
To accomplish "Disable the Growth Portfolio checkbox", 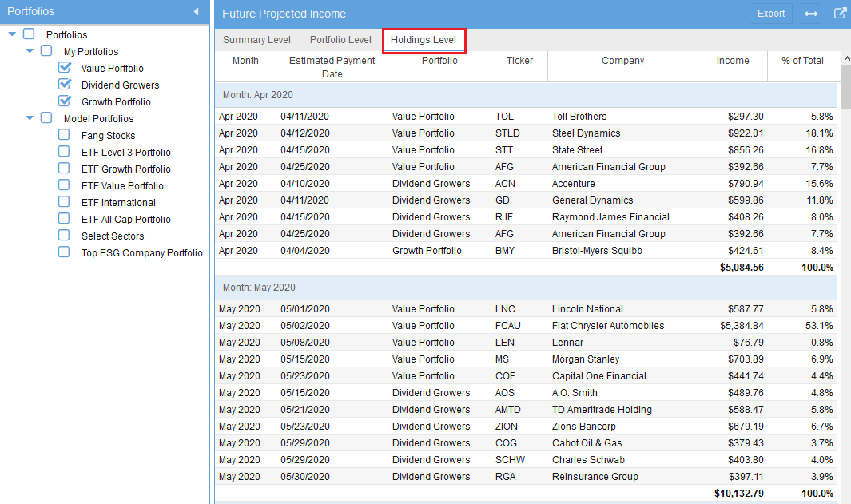I will click(x=65, y=101).
